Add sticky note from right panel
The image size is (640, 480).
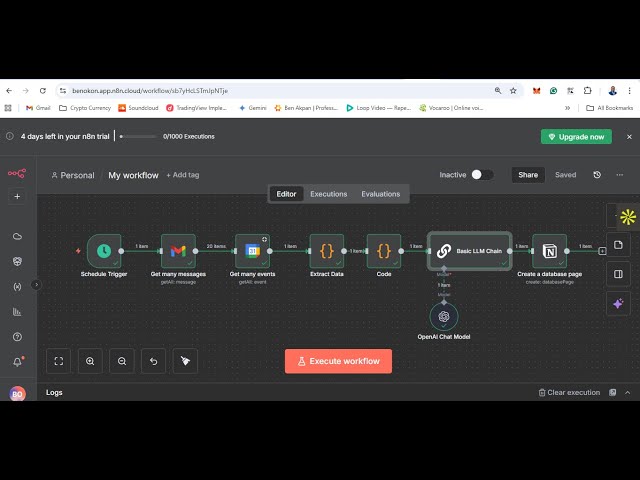(618, 245)
